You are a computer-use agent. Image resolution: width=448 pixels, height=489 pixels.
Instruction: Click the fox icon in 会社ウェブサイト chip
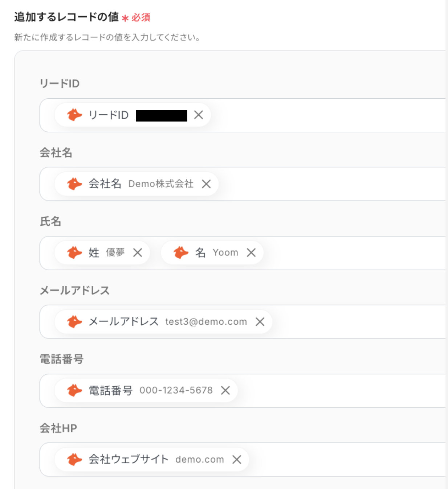click(74, 460)
